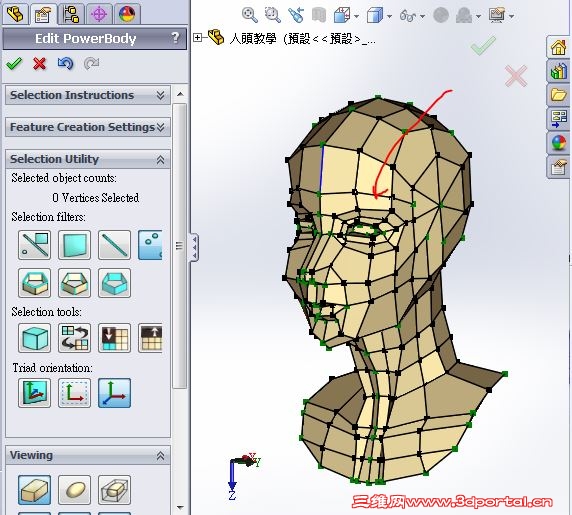
Task: Open Appearances and Scenes task pane
Action: coord(559,143)
